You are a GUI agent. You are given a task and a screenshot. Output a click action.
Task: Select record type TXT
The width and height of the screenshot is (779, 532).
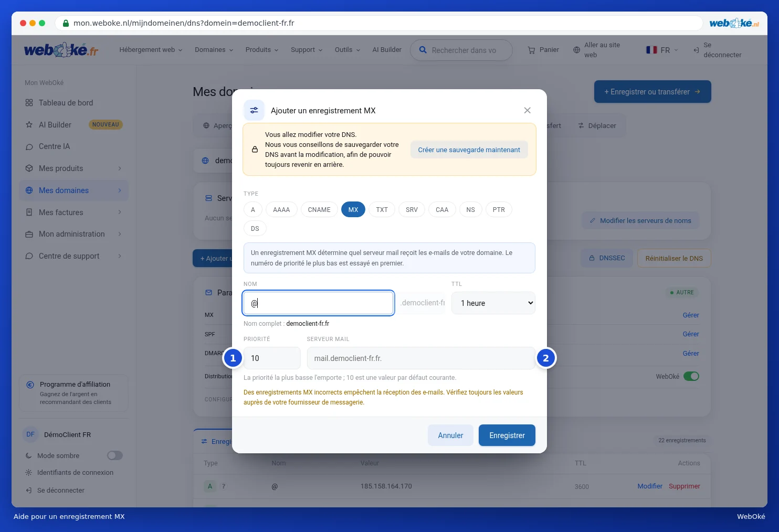[x=382, y=210]
